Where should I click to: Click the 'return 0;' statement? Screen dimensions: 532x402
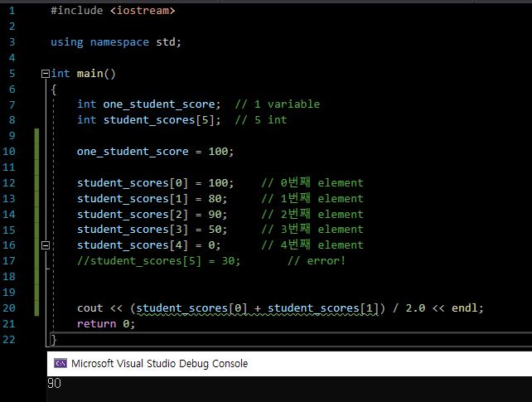coord(106,324)
